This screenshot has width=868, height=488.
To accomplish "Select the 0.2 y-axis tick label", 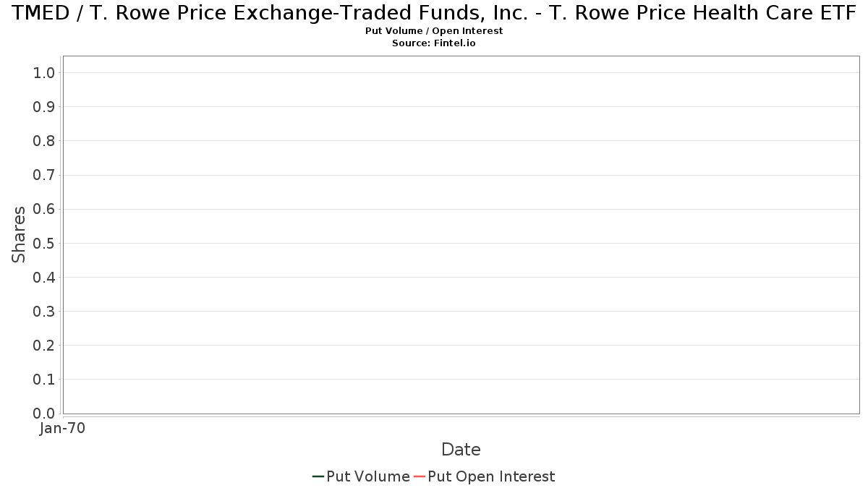I will click(x=44, y=346).
